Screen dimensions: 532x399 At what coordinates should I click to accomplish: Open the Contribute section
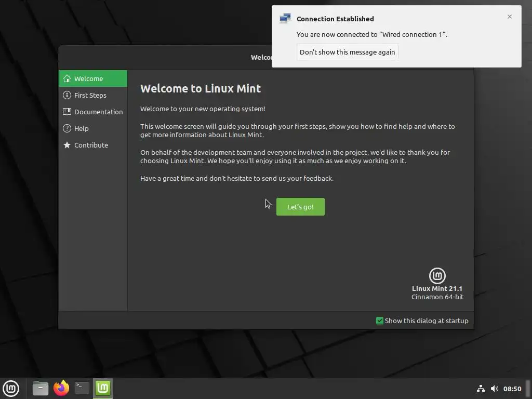pyautogui.click(x=93, y=145)
